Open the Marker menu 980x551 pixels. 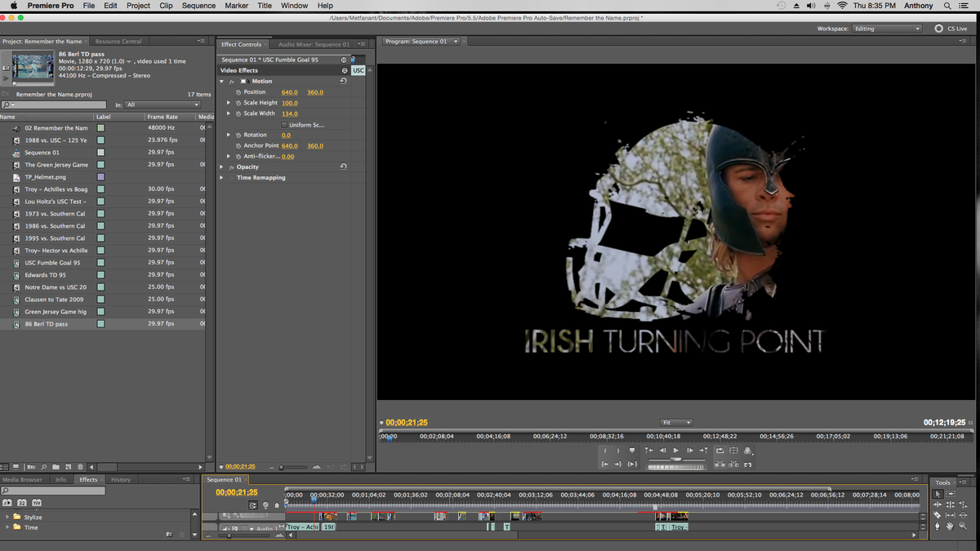pyautogui.click(x=237, y=6)
